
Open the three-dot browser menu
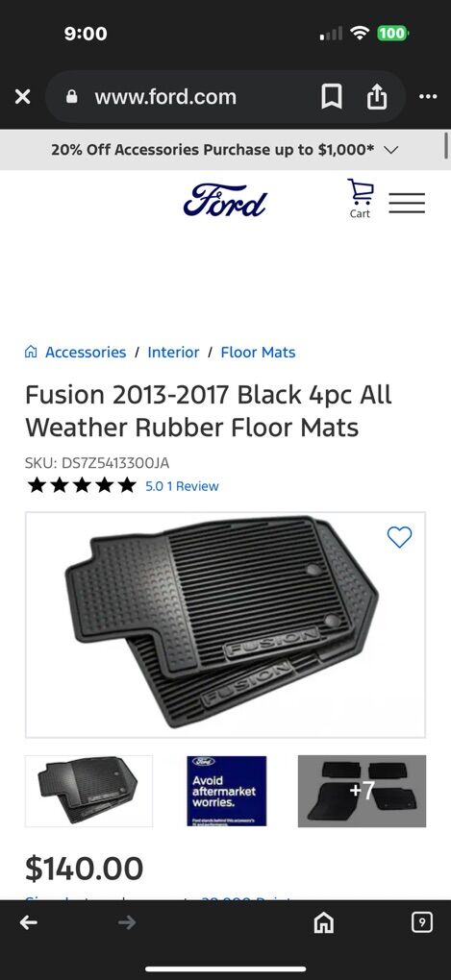coord(428,97)
